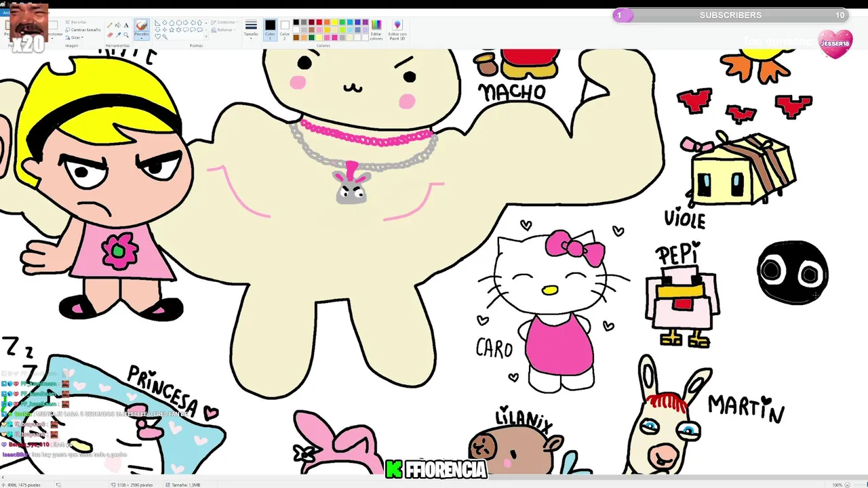Choose the left arrow shape

coord(193,22)
